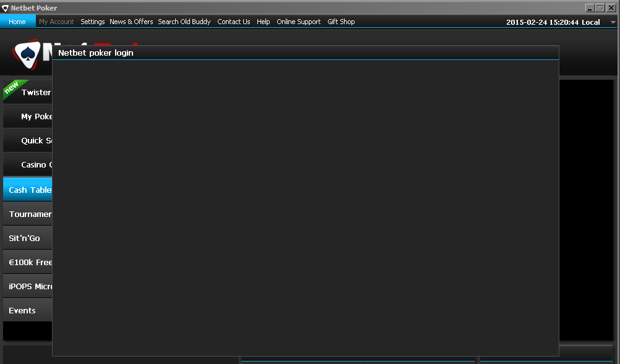The height and width of the screenshot is (364, 620).
Task: Open the Quick Seat sidebar button
Action: pyautogui.click(x=28, y=140)
